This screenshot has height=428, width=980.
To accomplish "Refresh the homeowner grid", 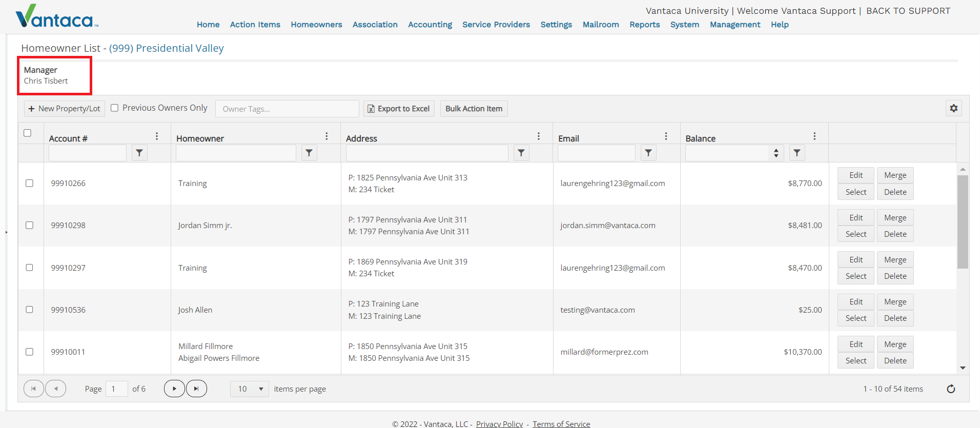I will tap(951, 389).
